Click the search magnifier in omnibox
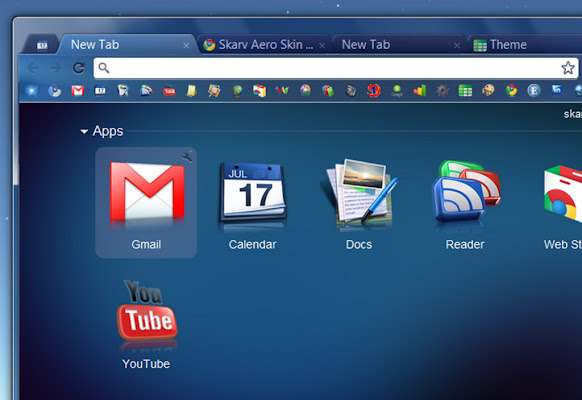The width and height of the screenshot is (582, 400). (x=104, y=68)
